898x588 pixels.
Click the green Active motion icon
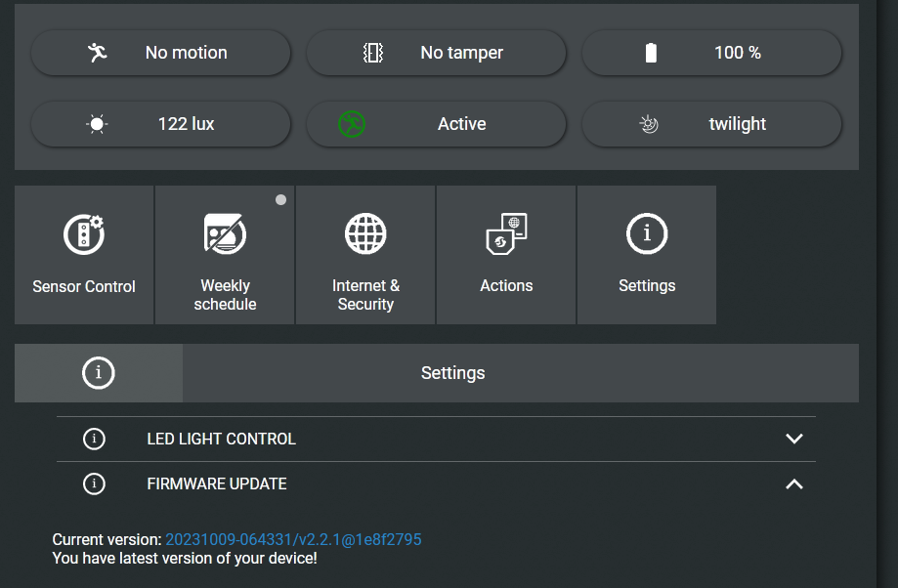click(x=352, y=124)
